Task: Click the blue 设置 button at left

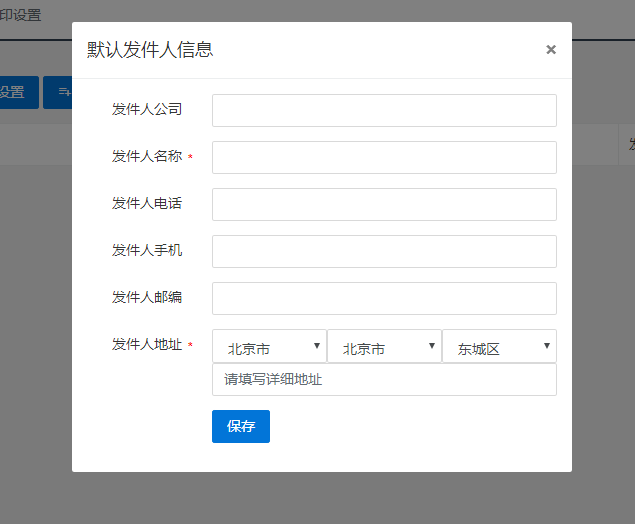Action: pos(14,93)
